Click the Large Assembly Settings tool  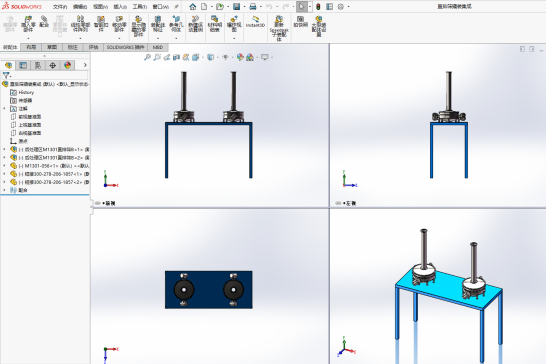319,26
